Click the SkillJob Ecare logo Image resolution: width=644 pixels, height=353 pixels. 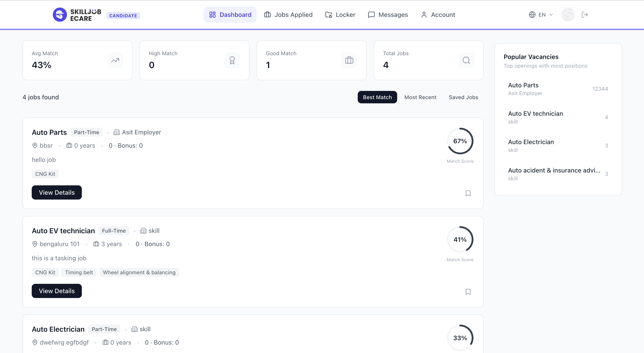pyautogui.click(x=77, y=14)
